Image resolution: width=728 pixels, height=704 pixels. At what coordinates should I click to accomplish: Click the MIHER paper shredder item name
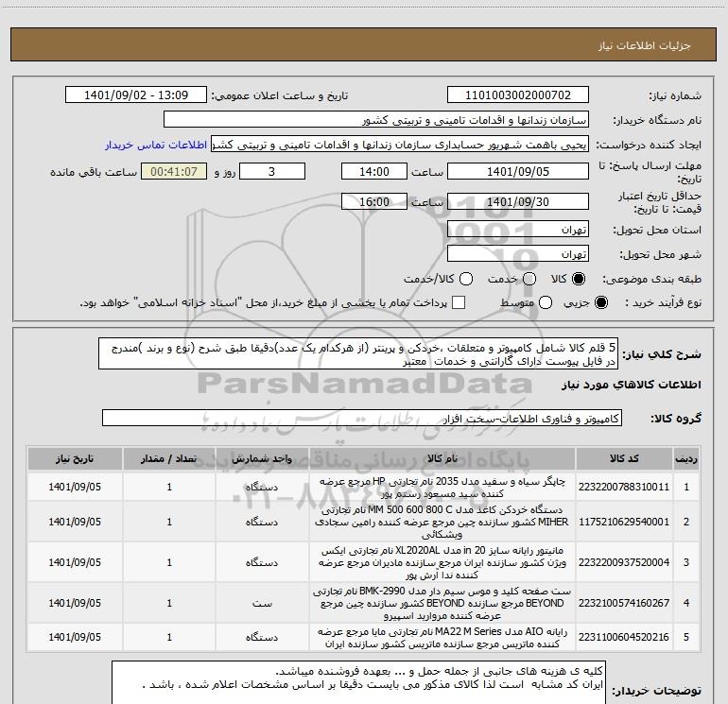point(442,522)
